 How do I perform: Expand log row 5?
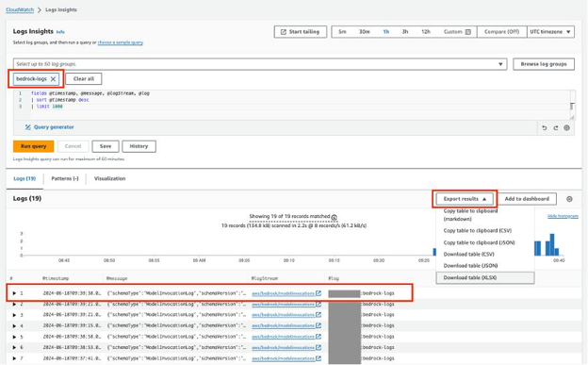(x=14, y=337)
